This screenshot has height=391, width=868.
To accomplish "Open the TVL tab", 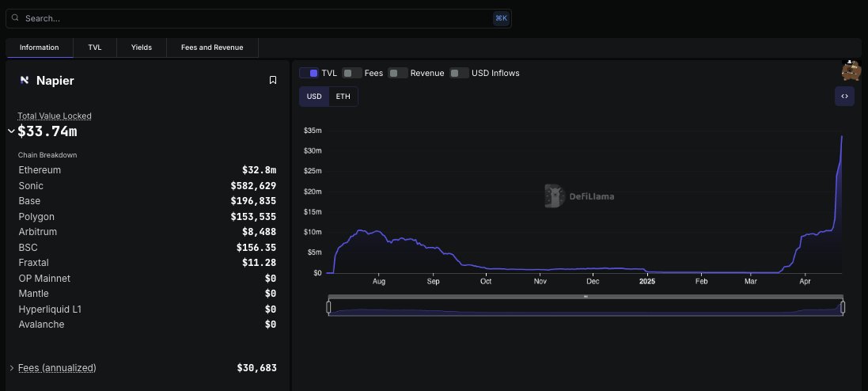I will tap(95, 47).
